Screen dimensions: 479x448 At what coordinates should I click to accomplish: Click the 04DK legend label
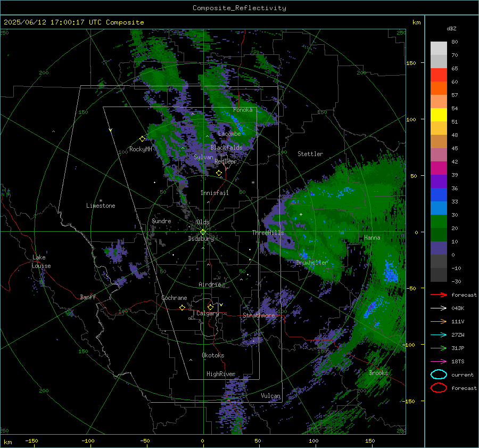click(458, 308)
